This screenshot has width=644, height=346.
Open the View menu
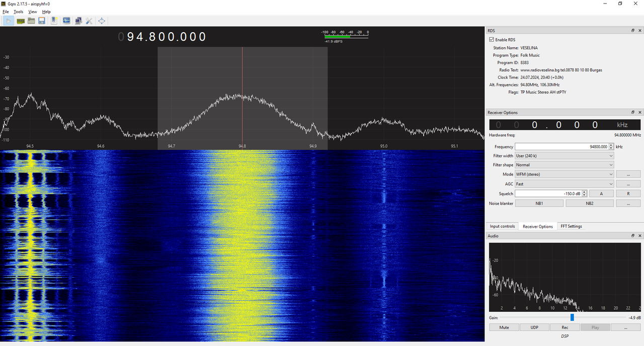click(33, 12)
